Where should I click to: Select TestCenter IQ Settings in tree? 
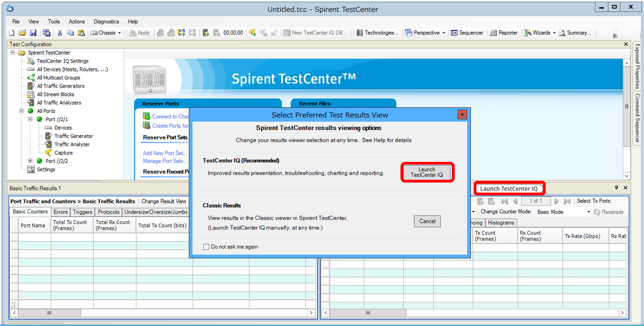pyautogui.click(x=58, y=61)
